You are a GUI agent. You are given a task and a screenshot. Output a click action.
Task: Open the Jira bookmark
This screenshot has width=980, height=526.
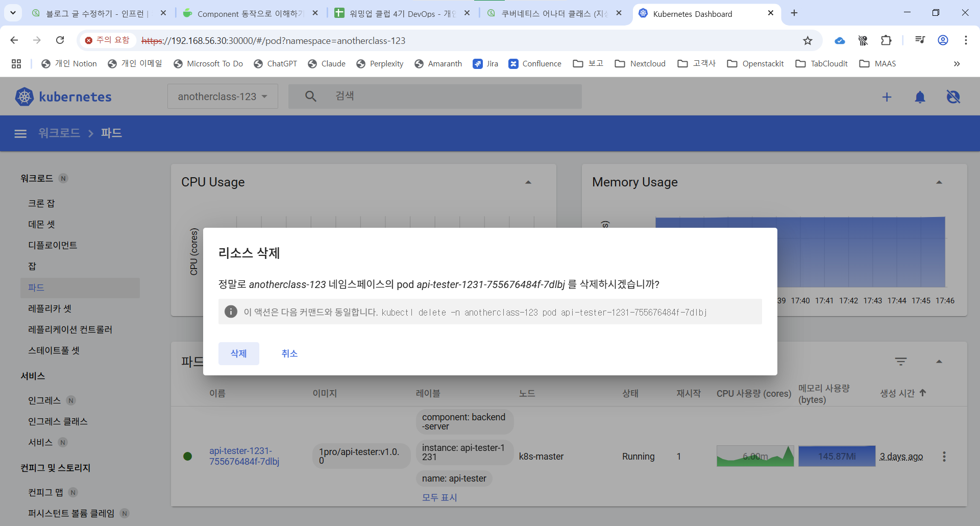(485, 64)
